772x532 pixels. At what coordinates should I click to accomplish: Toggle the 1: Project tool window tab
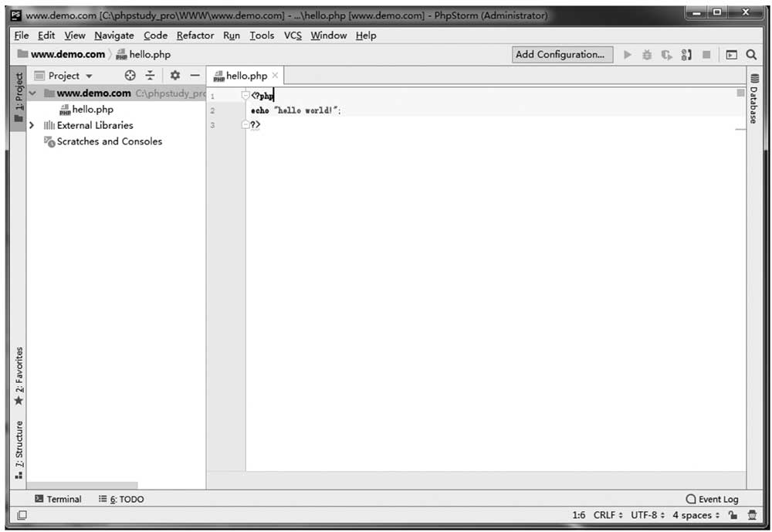coord(19,97)
